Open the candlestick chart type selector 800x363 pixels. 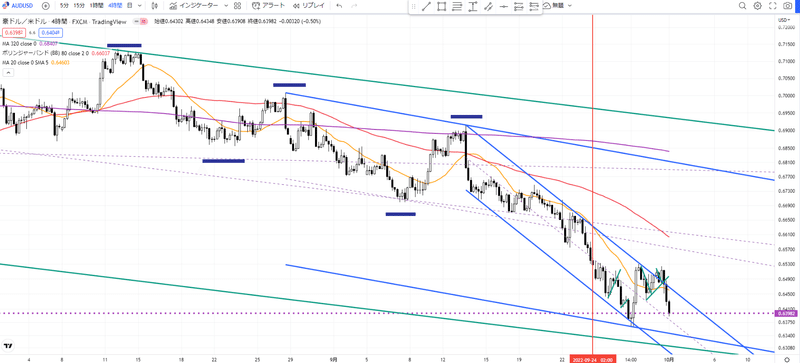(155, 6)
